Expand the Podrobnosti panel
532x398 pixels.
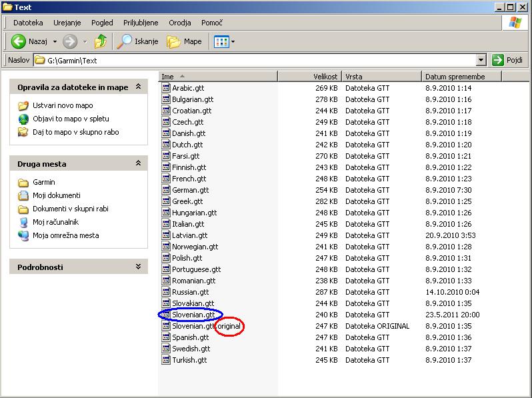tap(139, 267)
